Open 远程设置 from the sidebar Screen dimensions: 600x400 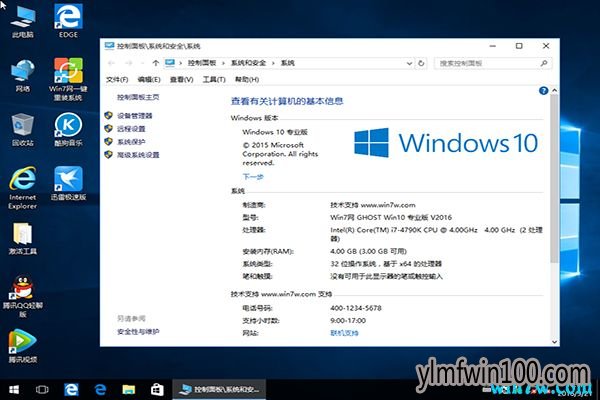131,129
